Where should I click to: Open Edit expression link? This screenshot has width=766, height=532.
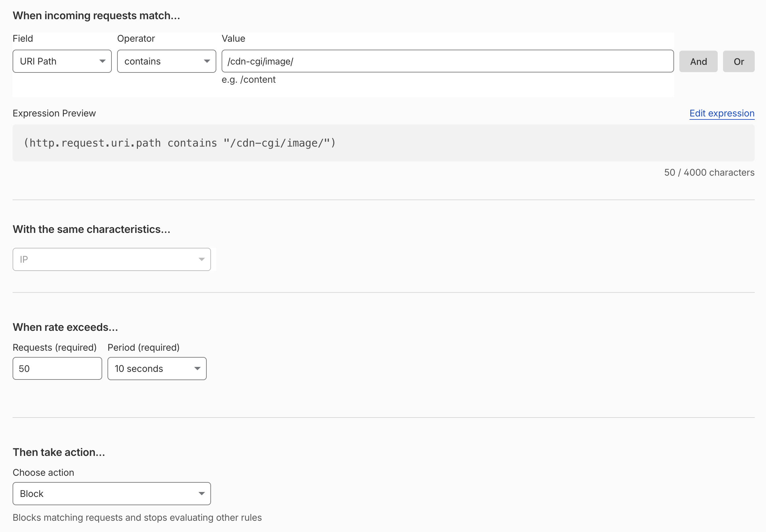click(x=722, y=113)
